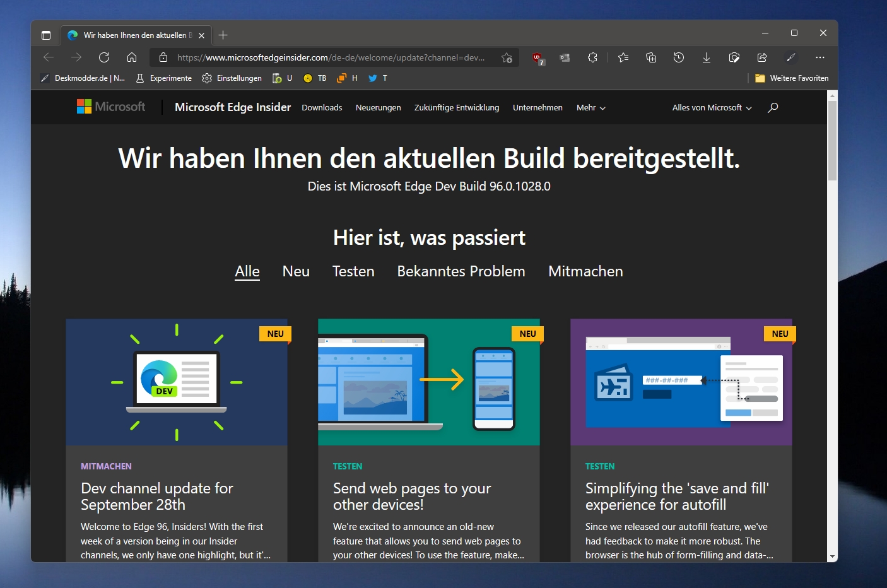Image resolution: width=887 pixels, height=588 pixels.
Task: Open the Share icon in toolbar
Action: coord(762,57)
